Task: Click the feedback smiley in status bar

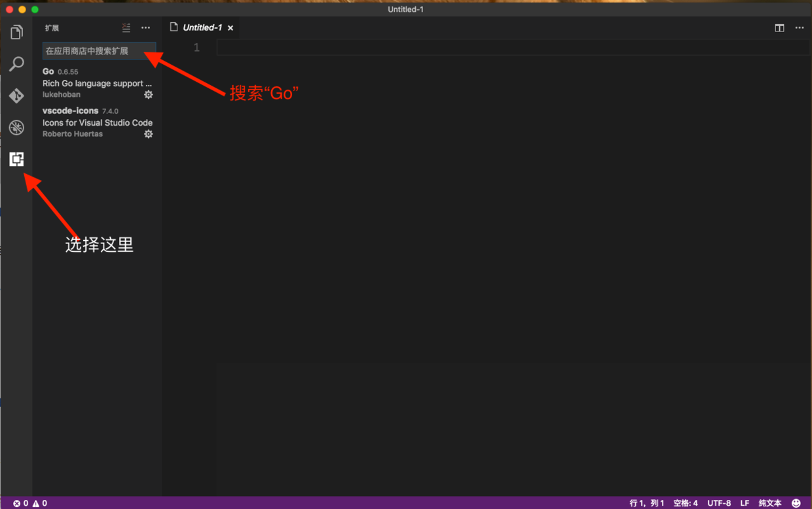Action: (796, 503)
